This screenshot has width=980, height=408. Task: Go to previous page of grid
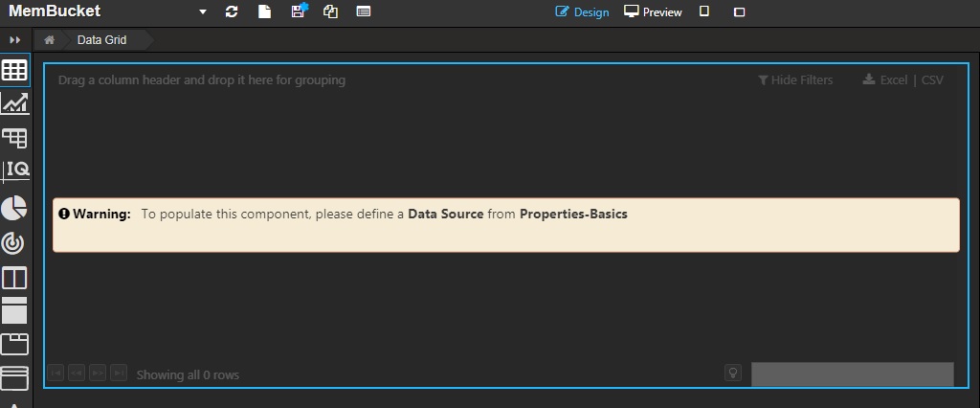coord(77,373)
